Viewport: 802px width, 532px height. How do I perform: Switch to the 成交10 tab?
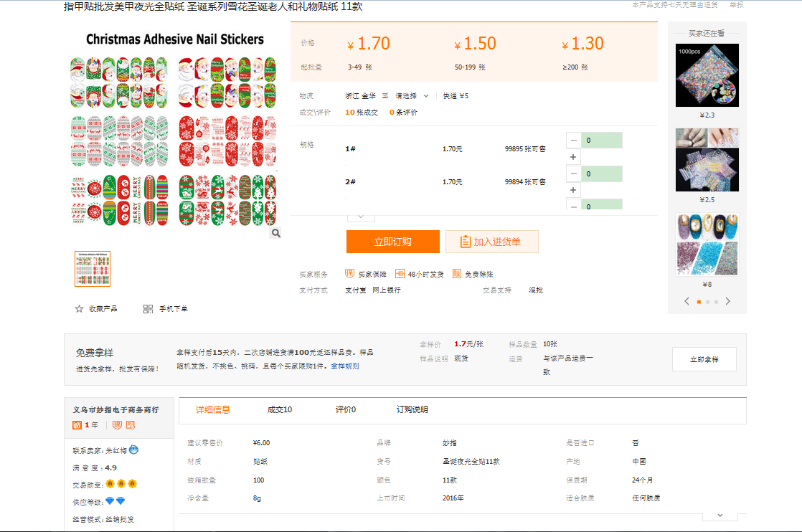[x=279, y=409]
